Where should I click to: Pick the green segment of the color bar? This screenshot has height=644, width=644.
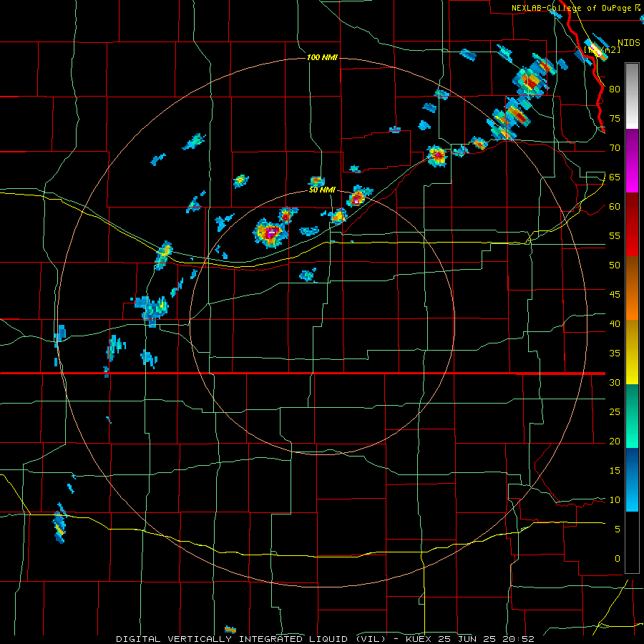(x=632, y=416)
